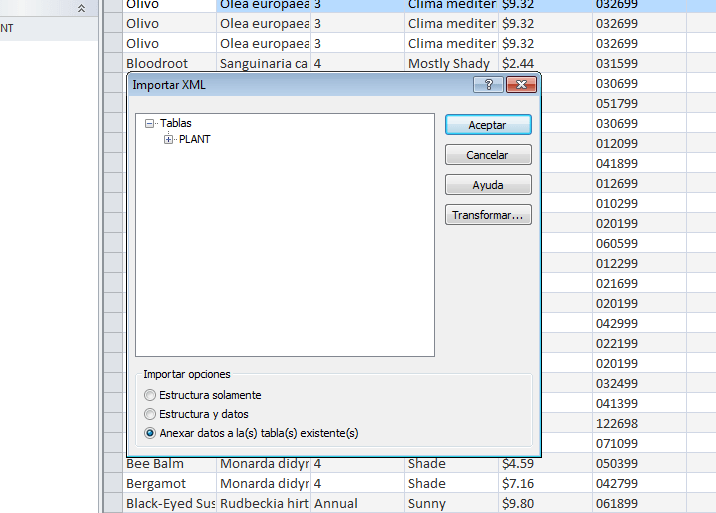Expand the PLANT table node
Image resolution: width=716 pixels, height=513 pixels.
coord(169,140)
